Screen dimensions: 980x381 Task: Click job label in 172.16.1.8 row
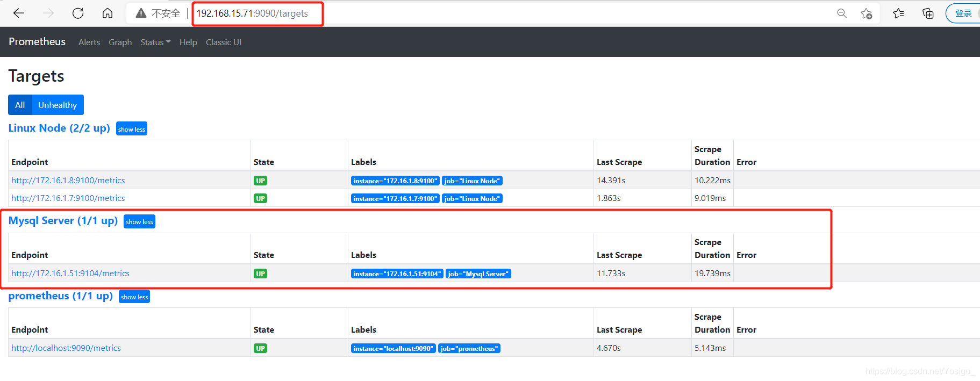pyautogui.click(x=472, y=181)
